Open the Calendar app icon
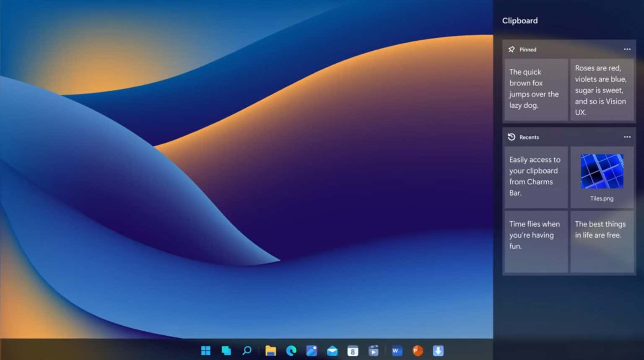 coord(353,350)
